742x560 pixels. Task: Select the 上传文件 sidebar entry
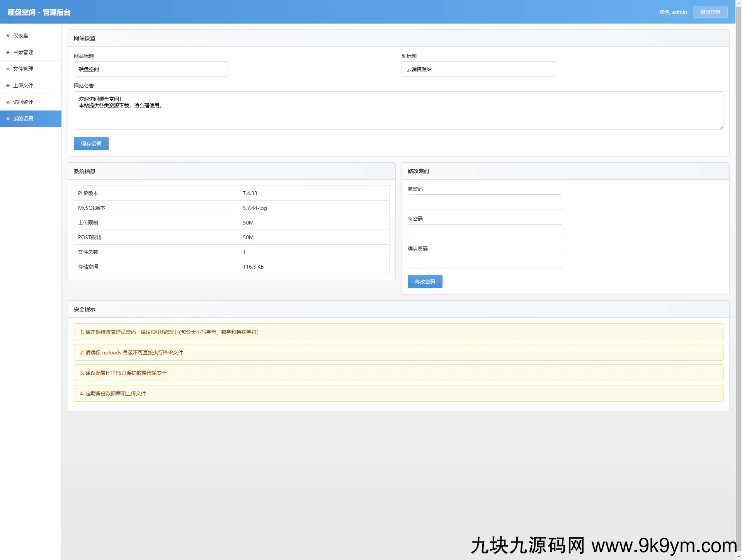[23, 85]
